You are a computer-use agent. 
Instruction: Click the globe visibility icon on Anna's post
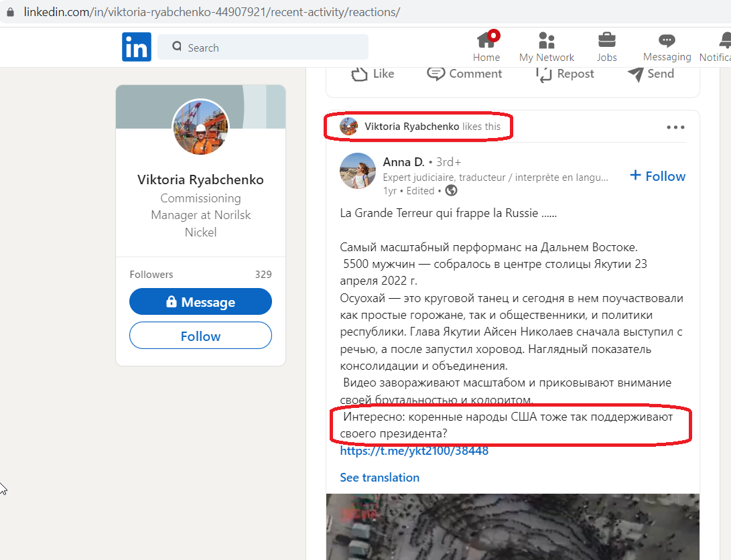click(451, 190)
